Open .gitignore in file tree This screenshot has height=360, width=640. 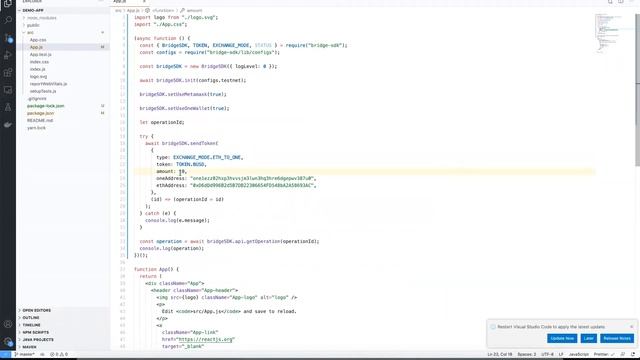[37, 98]
